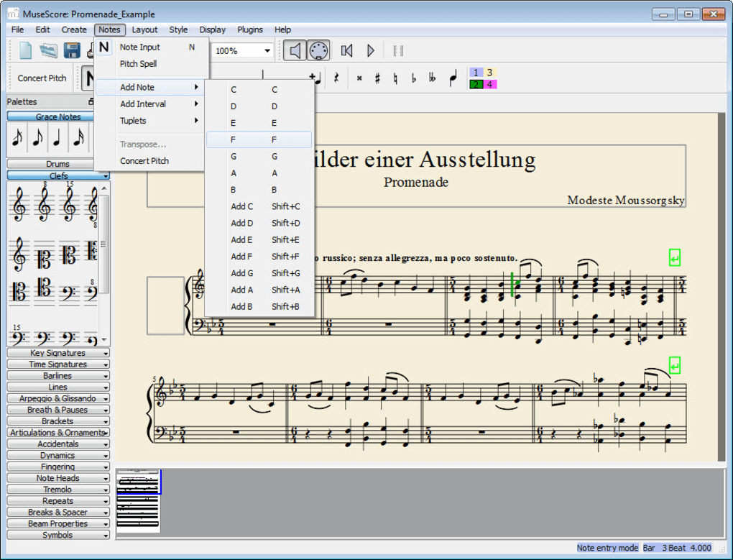Click the Save floppy disk icon
The image size is (733, 560).
point(72,50)
